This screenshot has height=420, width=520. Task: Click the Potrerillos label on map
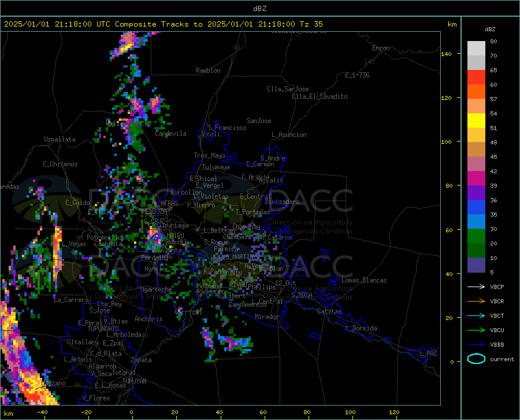pyautogui.click(x=106, y=237)
